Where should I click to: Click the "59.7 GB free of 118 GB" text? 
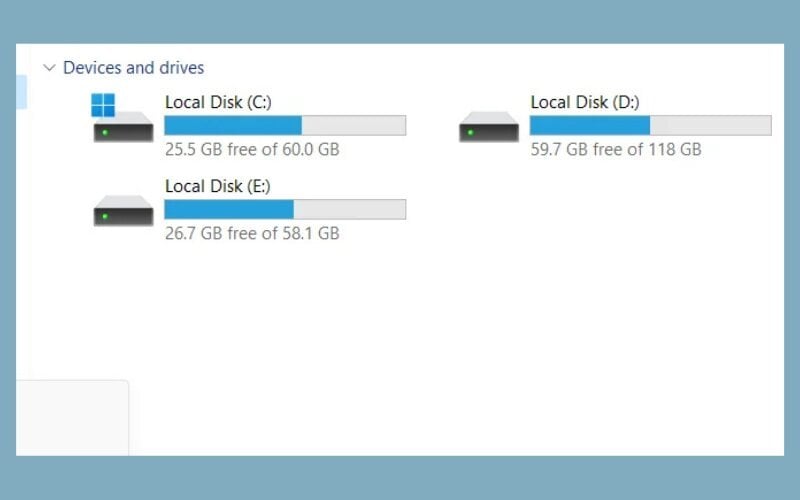[x=616, y=149]
